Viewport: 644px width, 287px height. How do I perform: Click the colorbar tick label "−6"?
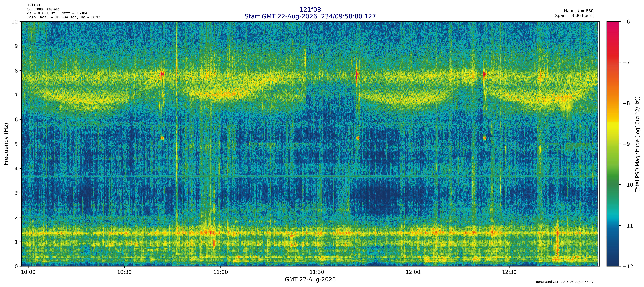[626, 22]
